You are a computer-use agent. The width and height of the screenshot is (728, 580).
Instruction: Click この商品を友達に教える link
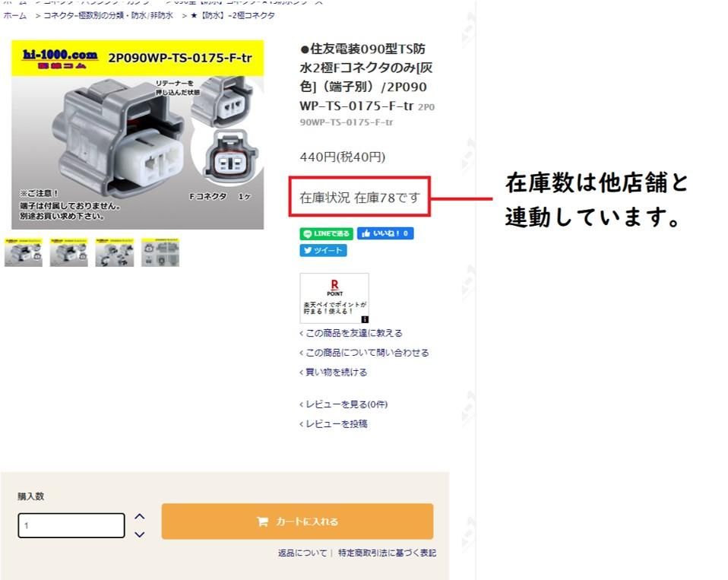[353, 333]
